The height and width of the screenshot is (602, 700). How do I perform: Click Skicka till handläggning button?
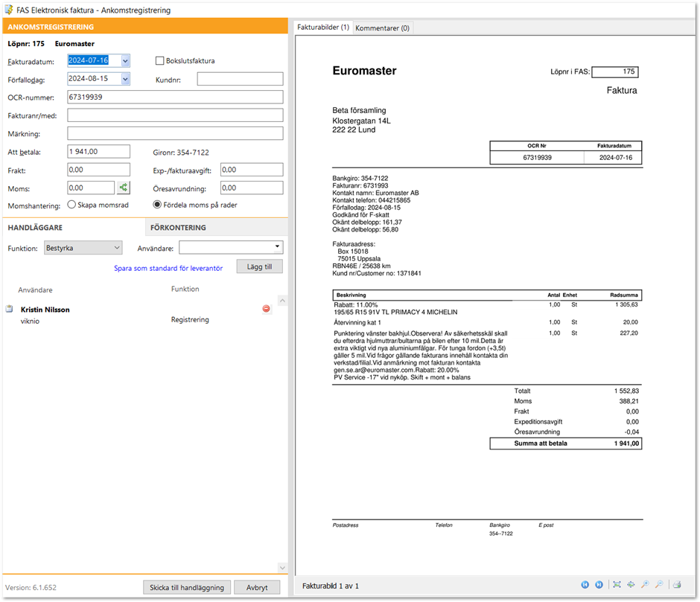(x=187, y=587)
